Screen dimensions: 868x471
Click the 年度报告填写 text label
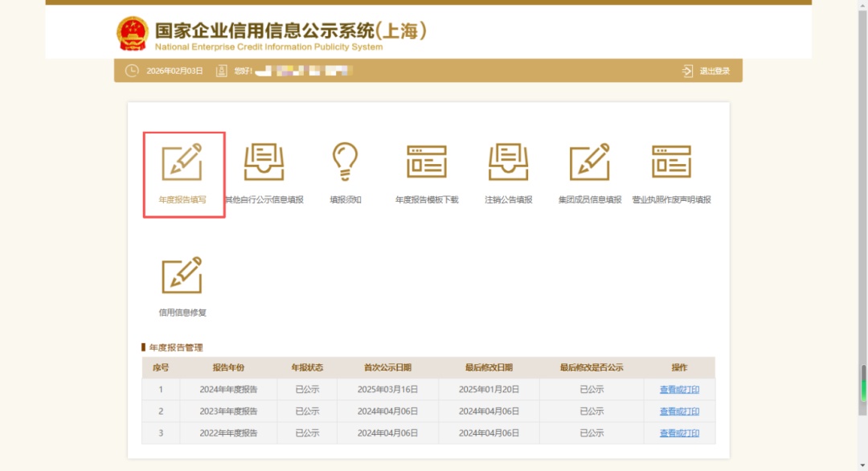pos(182,199)
